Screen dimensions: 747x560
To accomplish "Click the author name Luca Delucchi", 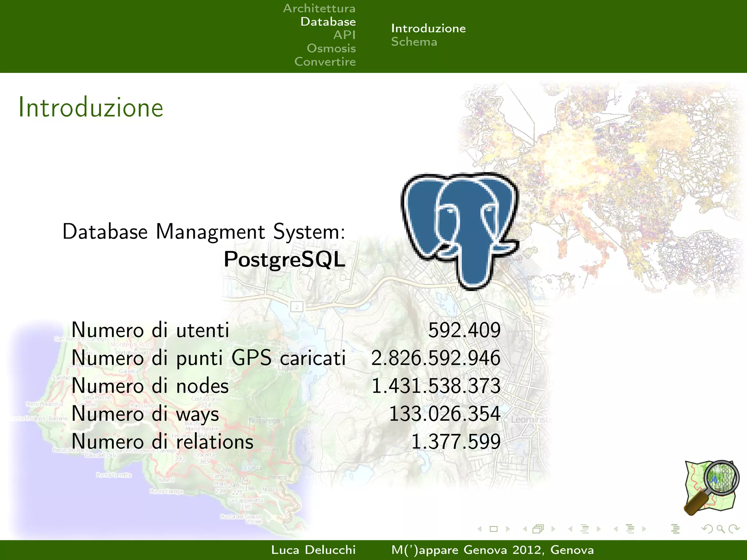I will click(x=313, y=550).
